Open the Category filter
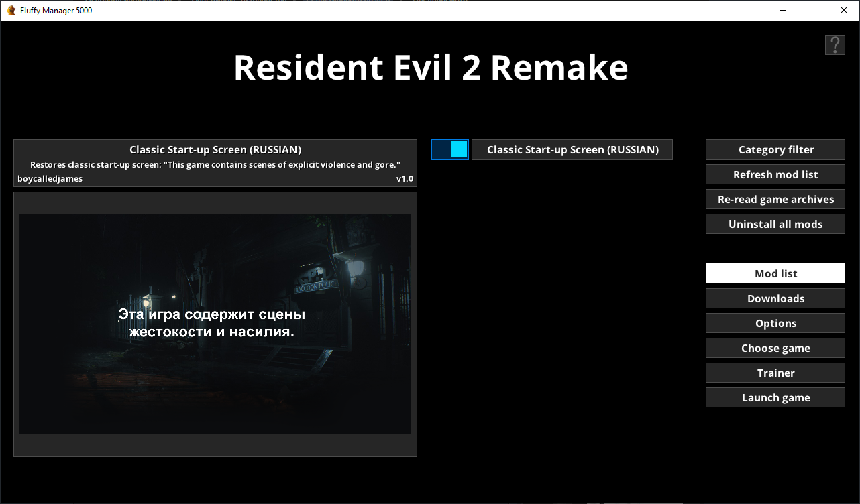 point(775,149)
